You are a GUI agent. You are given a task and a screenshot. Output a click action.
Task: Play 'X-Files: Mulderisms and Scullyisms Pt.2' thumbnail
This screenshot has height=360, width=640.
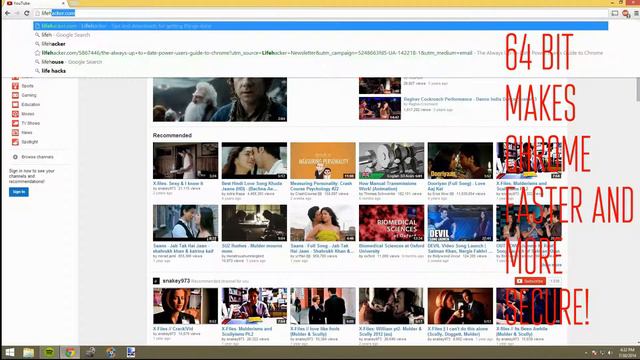(254, 306)
